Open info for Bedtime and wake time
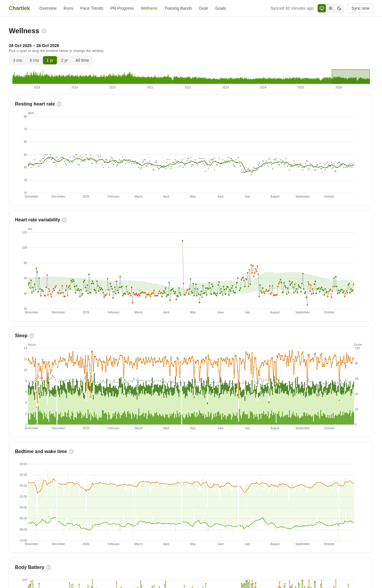The width and height of the screenshot is (382, 588). pos(71,452)
